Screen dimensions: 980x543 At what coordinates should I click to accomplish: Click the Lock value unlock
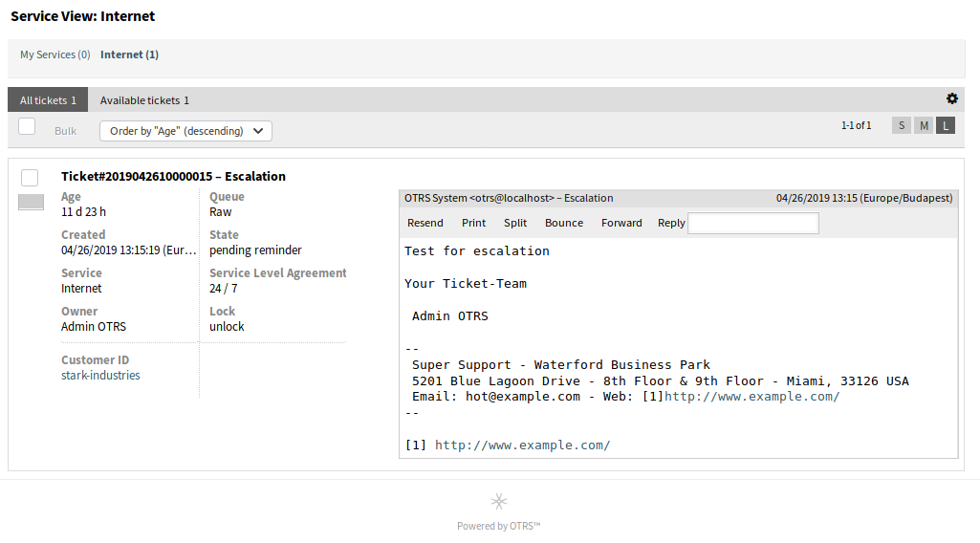[x=227, y=326]
